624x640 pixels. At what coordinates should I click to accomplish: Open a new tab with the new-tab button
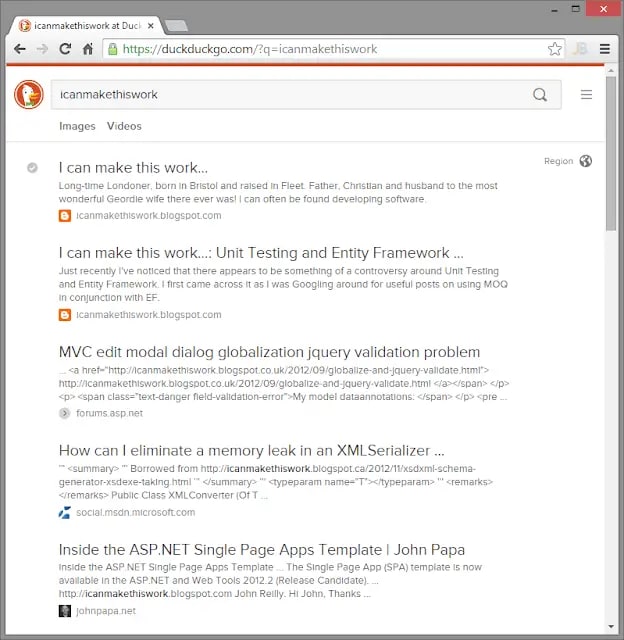click(176, 26)
